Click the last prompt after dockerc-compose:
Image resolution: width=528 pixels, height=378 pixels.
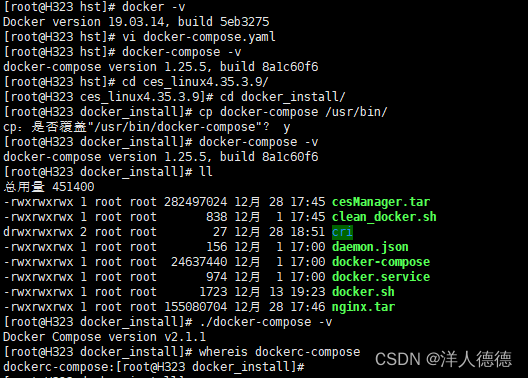[210, 367]
